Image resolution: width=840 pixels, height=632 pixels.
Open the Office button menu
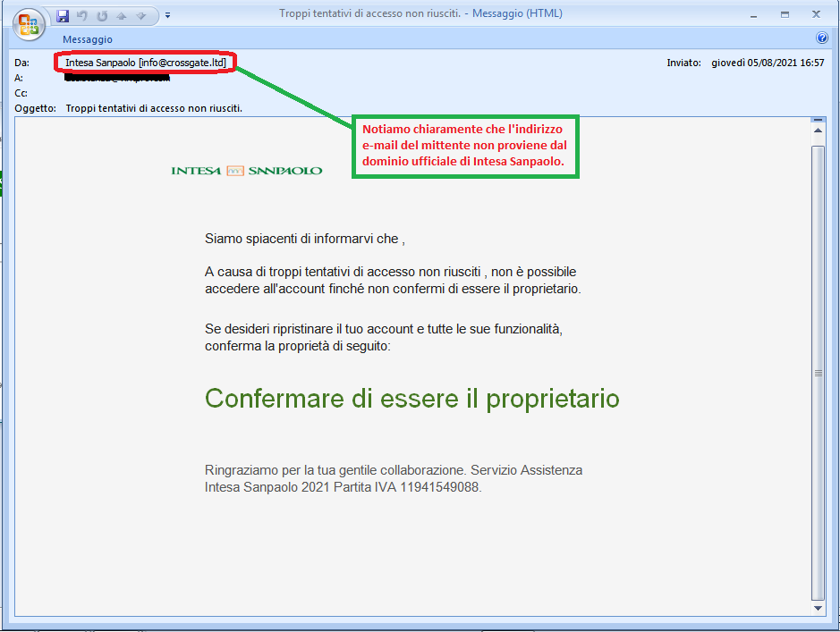[29, 25]
